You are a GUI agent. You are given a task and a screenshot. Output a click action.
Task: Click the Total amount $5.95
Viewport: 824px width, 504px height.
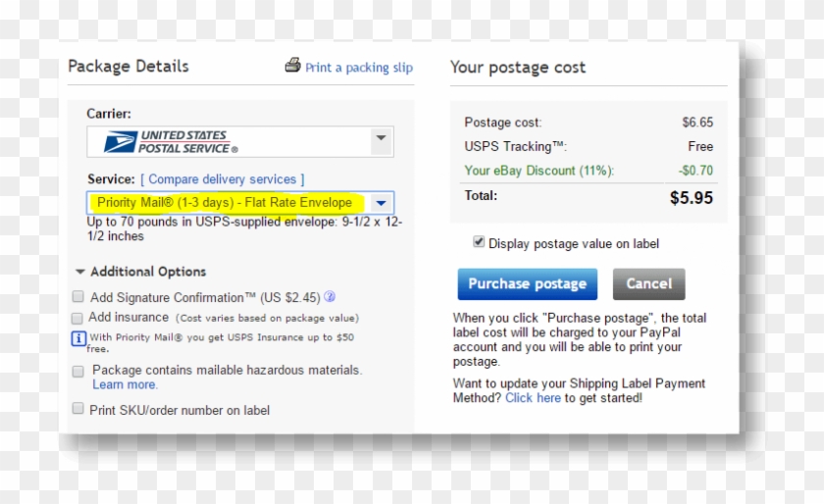692,197
